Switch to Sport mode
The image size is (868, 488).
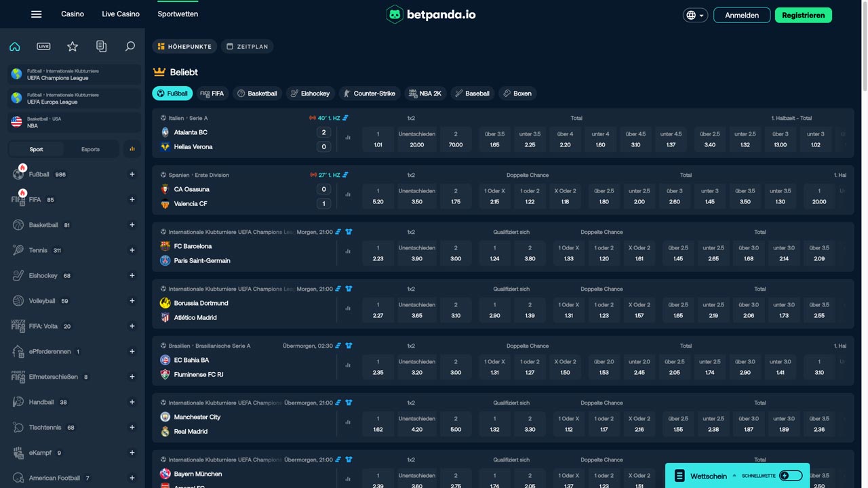coord(37,149)
